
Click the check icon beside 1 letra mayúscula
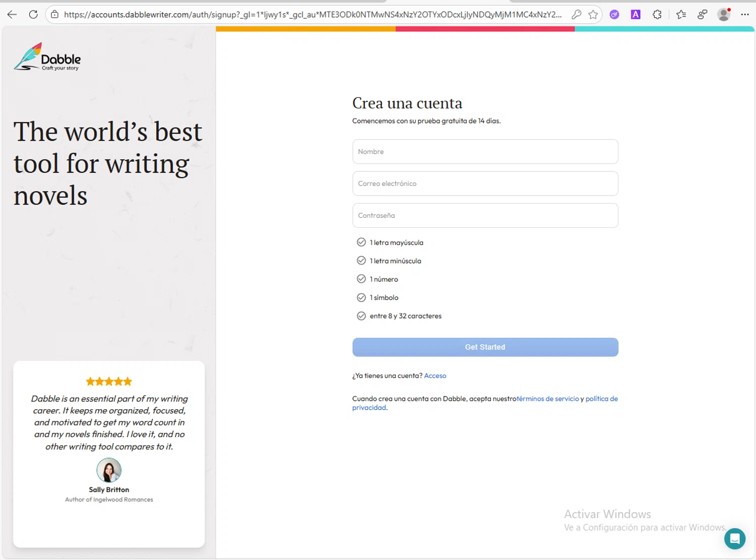coord(361,242)
